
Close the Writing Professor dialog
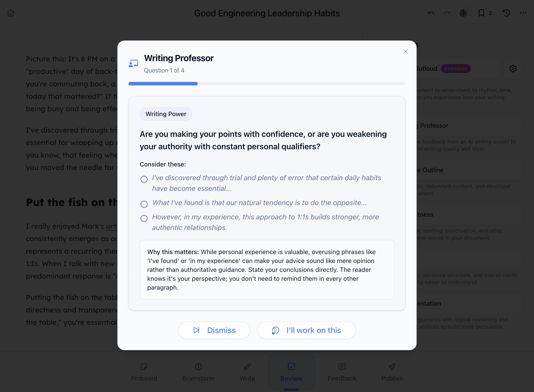coord(405,51)
